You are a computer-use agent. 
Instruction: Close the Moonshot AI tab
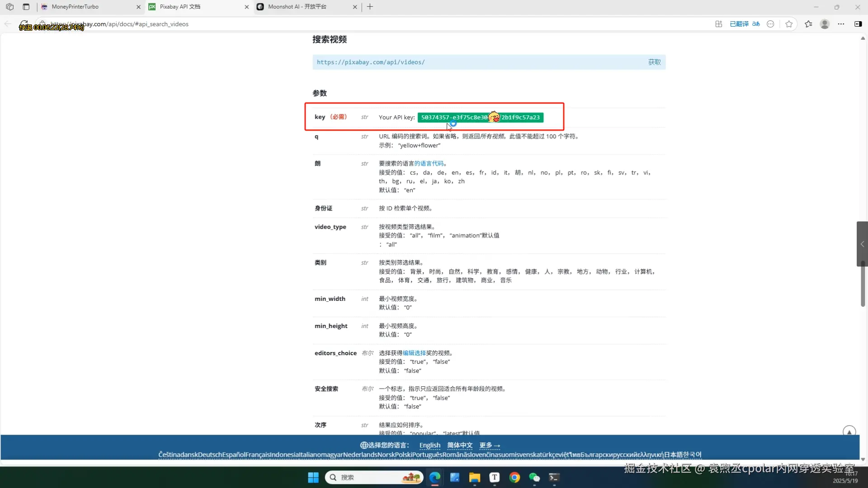[355, 7]
